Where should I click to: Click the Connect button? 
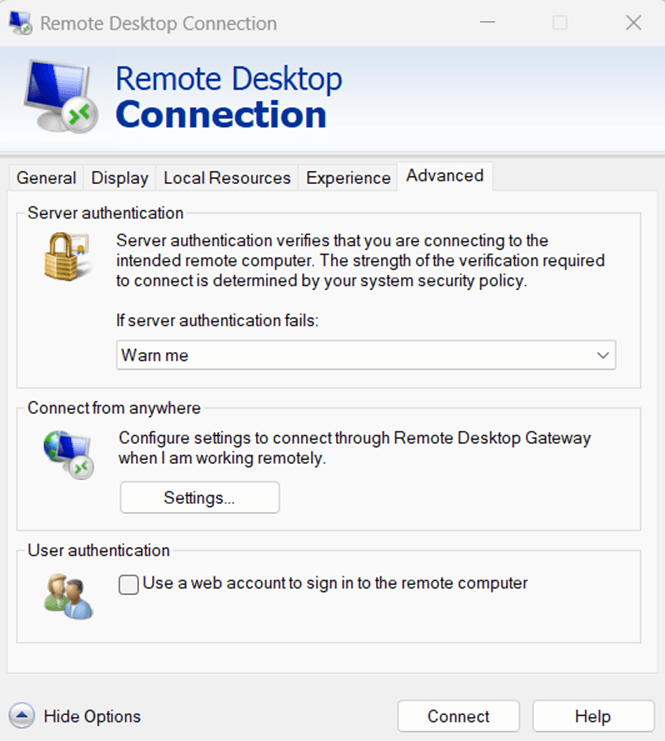click(458, 716)
